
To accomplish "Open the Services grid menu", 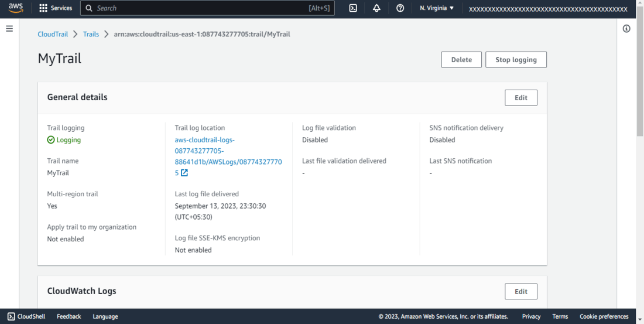I will point(56,8).
